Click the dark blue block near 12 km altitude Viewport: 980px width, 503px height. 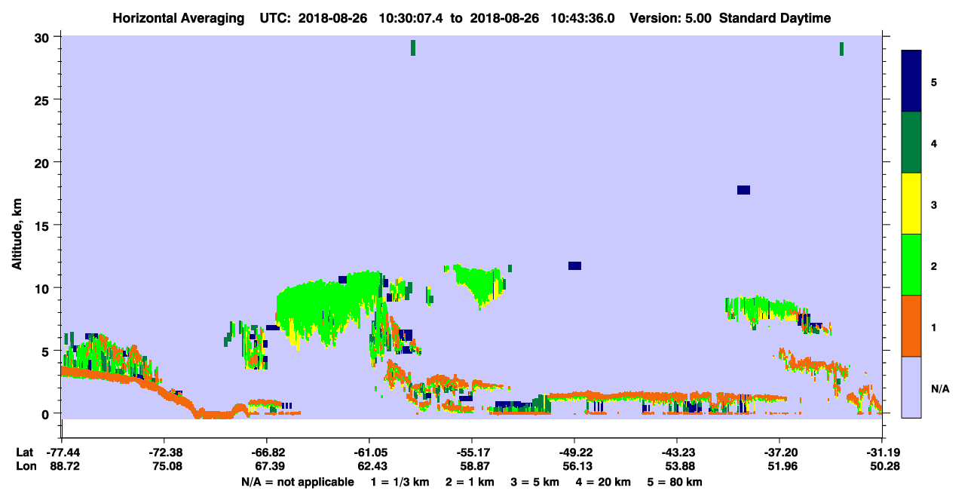pyautogui.click(x=574, y=265)
